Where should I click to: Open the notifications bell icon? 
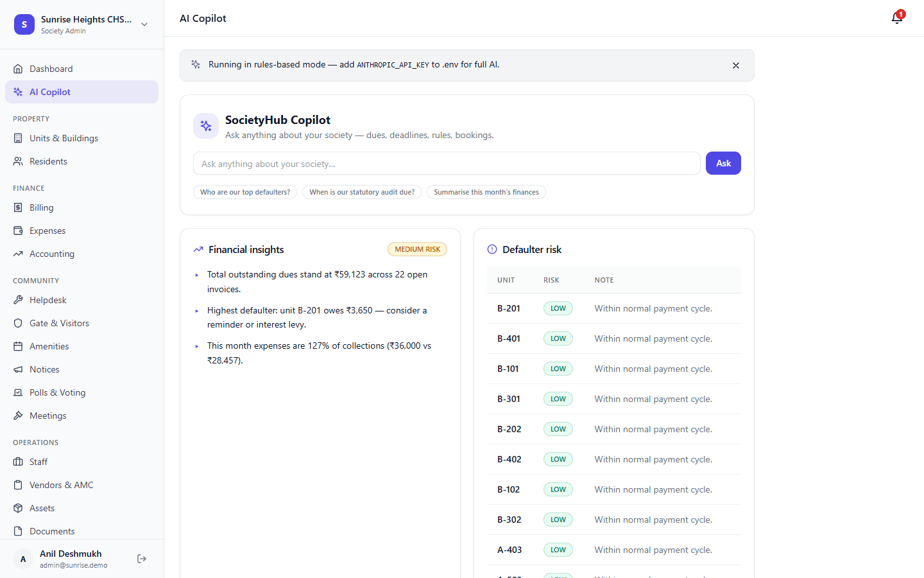click(x=897, y=18)
